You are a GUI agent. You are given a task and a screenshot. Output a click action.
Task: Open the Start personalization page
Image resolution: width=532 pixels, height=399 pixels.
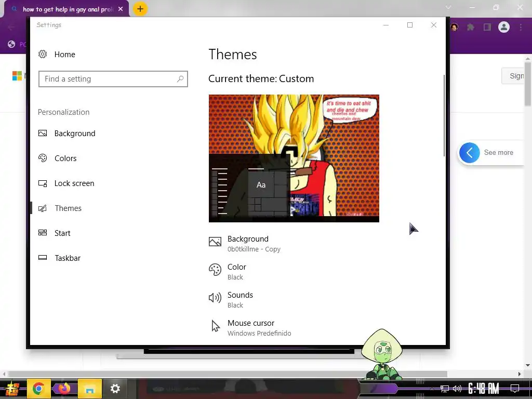click(x=62, y=233)
